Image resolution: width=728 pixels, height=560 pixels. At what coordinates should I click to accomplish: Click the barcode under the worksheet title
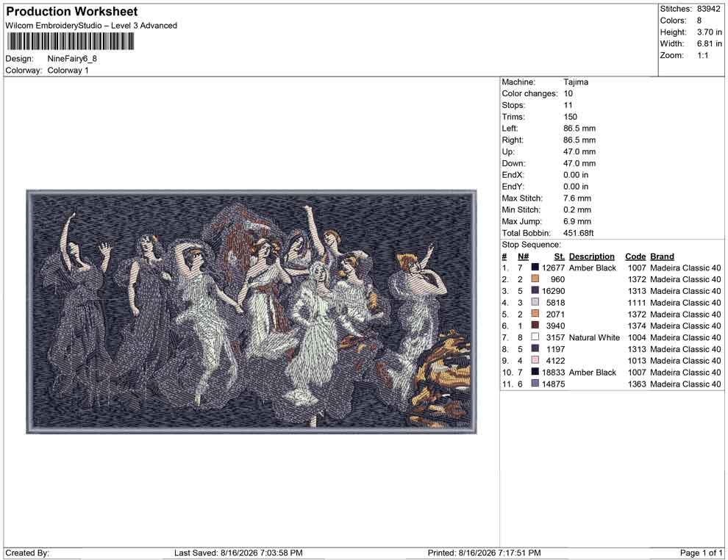pos(71,41)
